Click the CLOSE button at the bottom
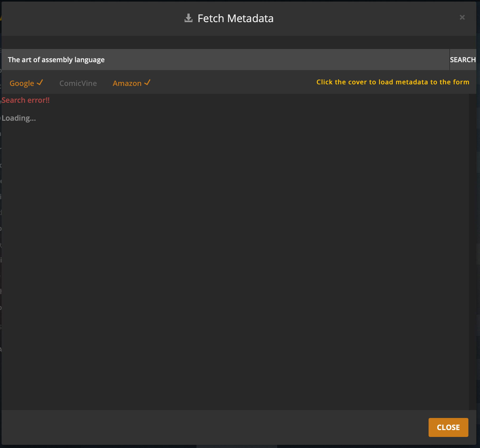The image size is (480, 448). pos(448,427)
